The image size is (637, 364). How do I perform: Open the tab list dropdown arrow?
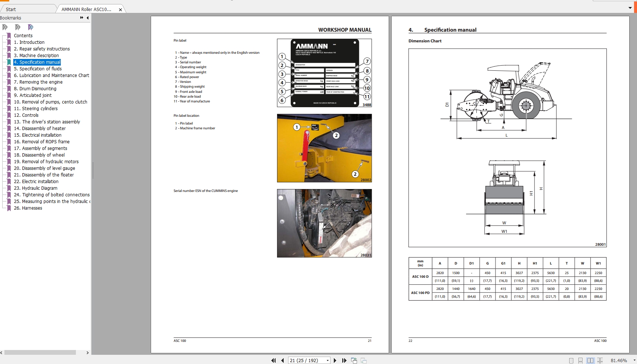(x=630, y=8)
